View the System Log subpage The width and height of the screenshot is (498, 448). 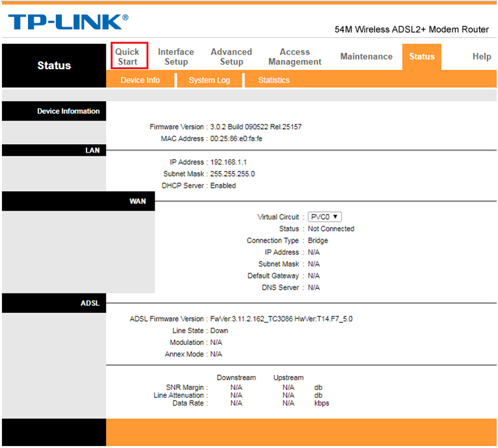(x=209, y=80)
